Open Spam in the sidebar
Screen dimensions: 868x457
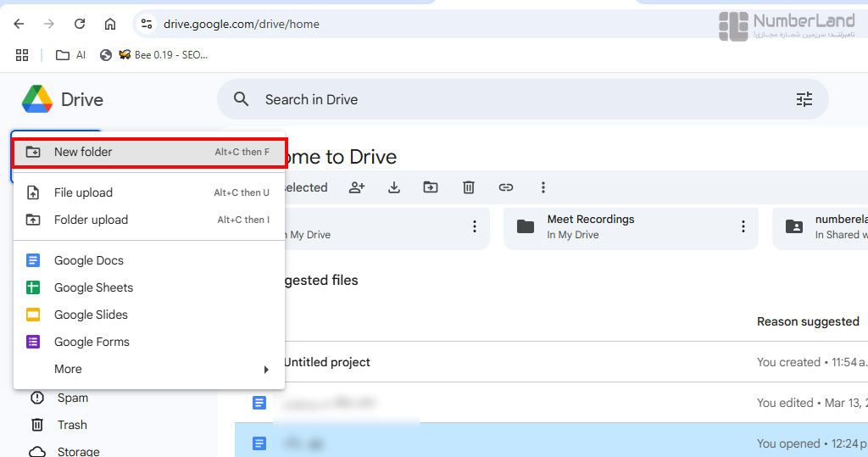tap(73, 398)
